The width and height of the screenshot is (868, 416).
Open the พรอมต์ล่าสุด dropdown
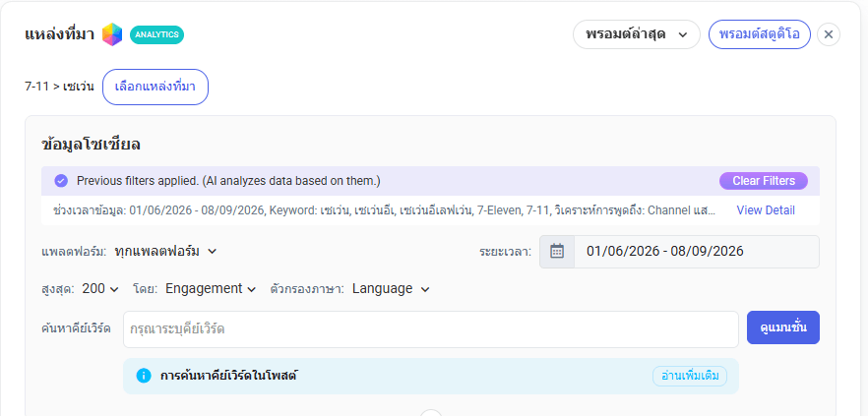click(637, 34)
